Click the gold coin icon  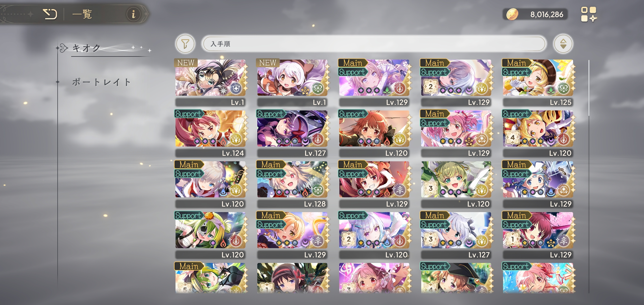coord(512,14)
